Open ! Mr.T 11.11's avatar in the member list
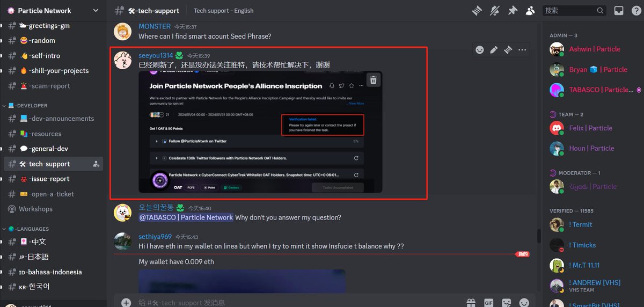The width and height of the screenshot is (644, 307). click(x=557, y=265)
